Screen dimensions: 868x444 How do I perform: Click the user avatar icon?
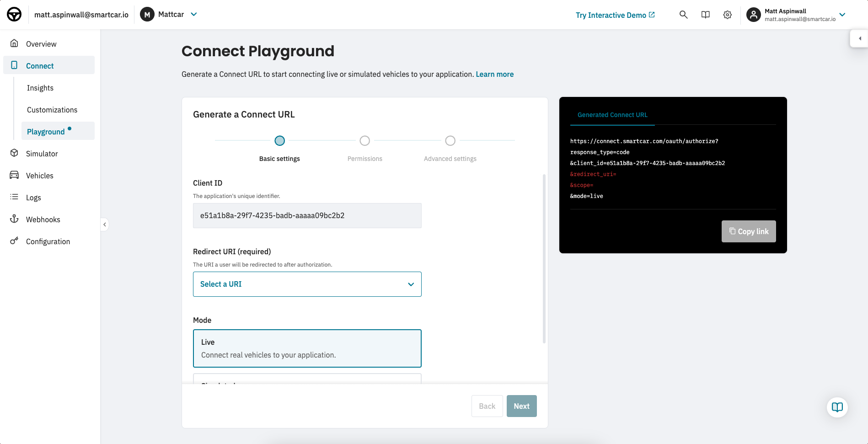753,15
